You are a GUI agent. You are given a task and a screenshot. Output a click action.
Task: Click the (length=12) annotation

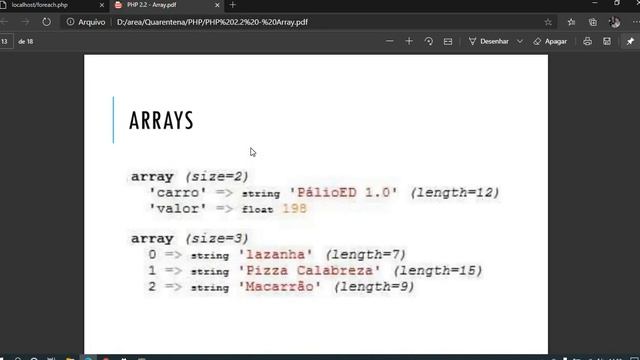coord(455,193)
